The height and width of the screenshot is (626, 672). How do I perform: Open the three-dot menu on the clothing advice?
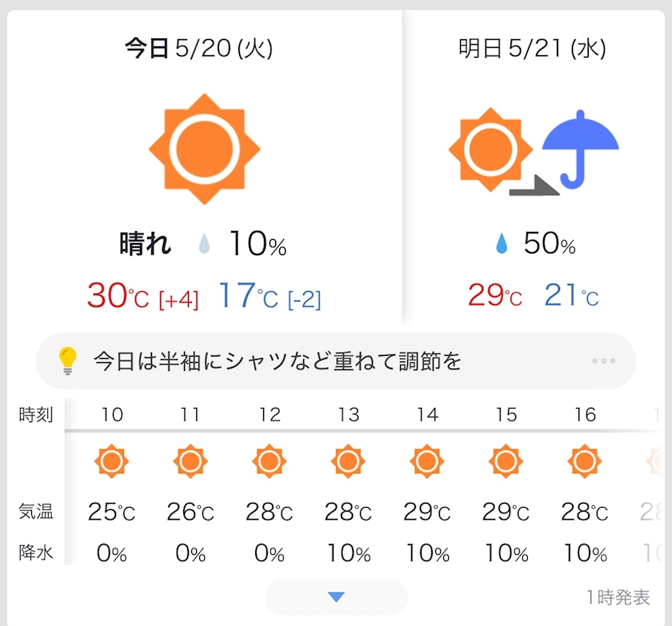pyautogui.click(x=603, y=361)
